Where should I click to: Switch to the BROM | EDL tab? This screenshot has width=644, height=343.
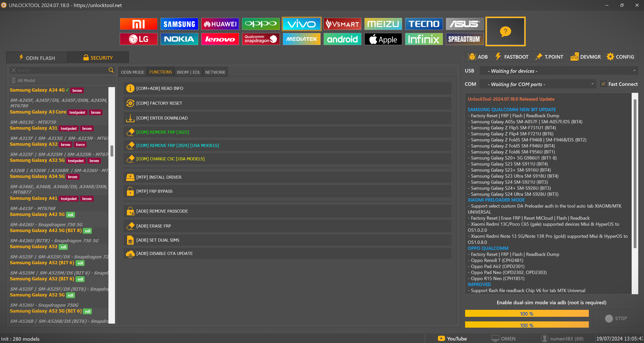point(188,72)
